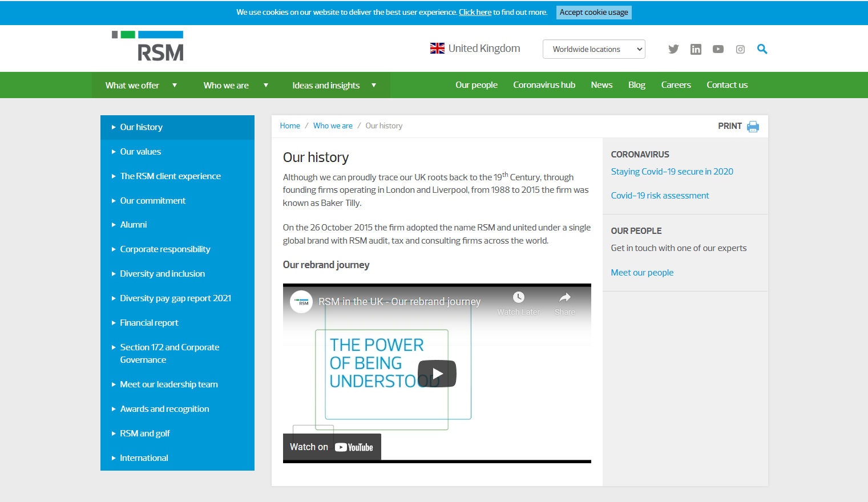Click the RSM logo
Screen dimensions: 868x502
click(148, 46)
